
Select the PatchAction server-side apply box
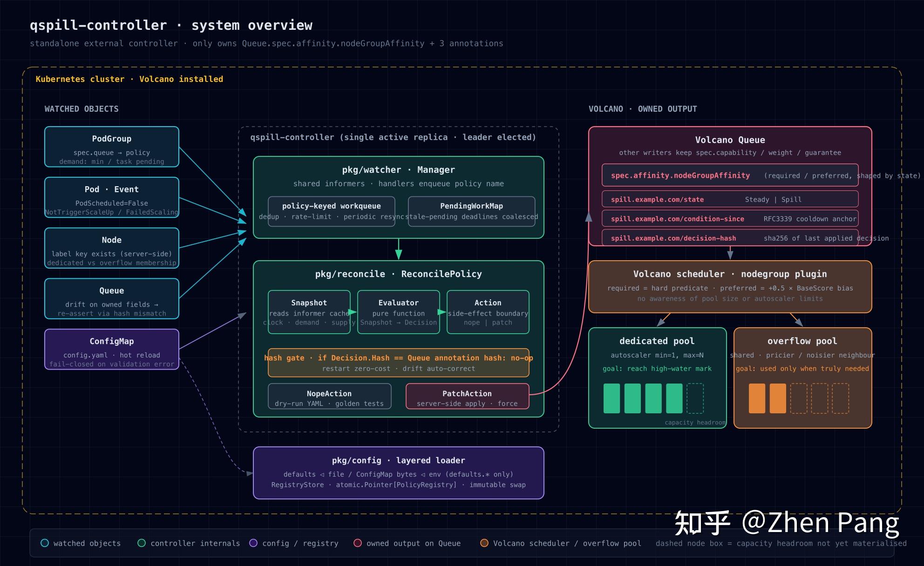(468, 396)
